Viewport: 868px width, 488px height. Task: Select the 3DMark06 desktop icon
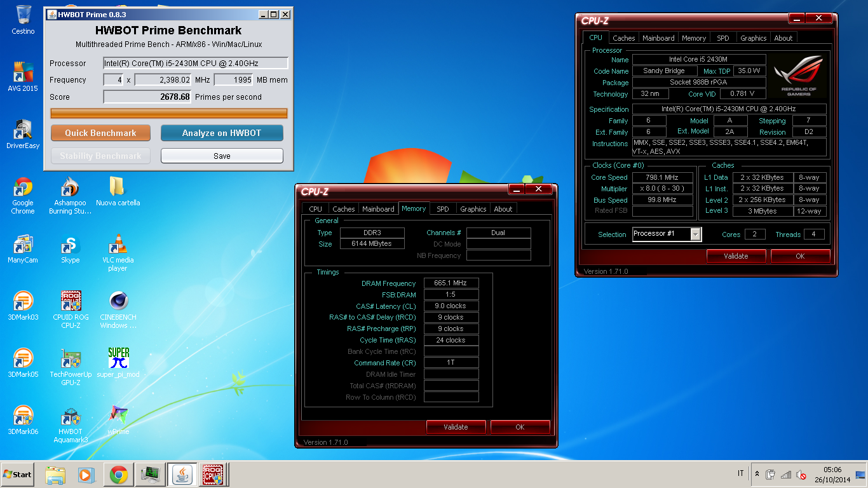(x=24, y=420)
